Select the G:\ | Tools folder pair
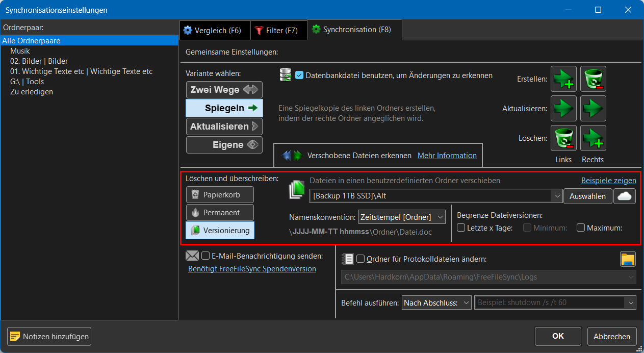The height and width of the screenshot is (353, 644). (89, 82)
